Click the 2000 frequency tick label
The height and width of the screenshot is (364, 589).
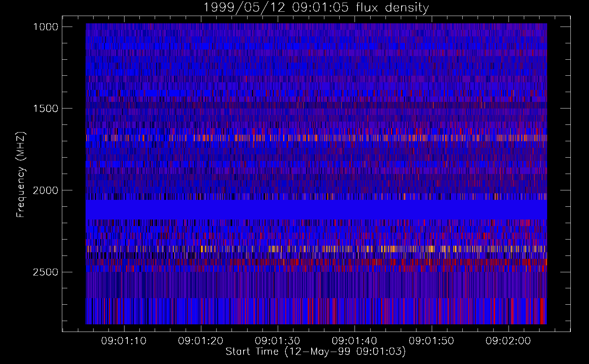point(46,190)
